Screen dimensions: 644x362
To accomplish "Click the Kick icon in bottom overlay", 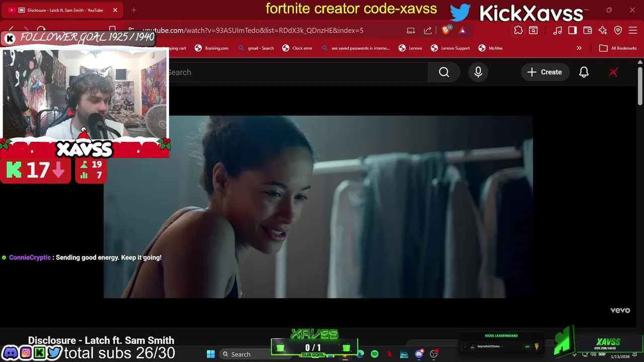I will pos(39,353).
